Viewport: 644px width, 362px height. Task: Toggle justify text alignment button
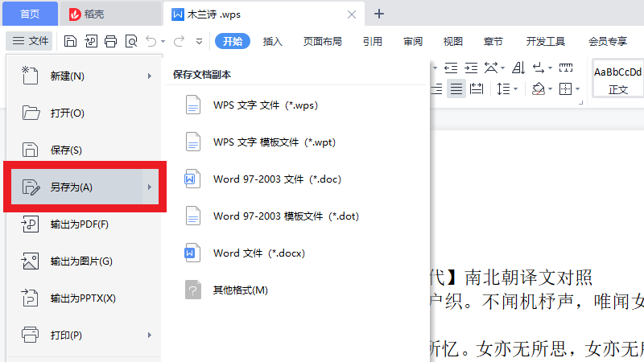tap(456, 88)
